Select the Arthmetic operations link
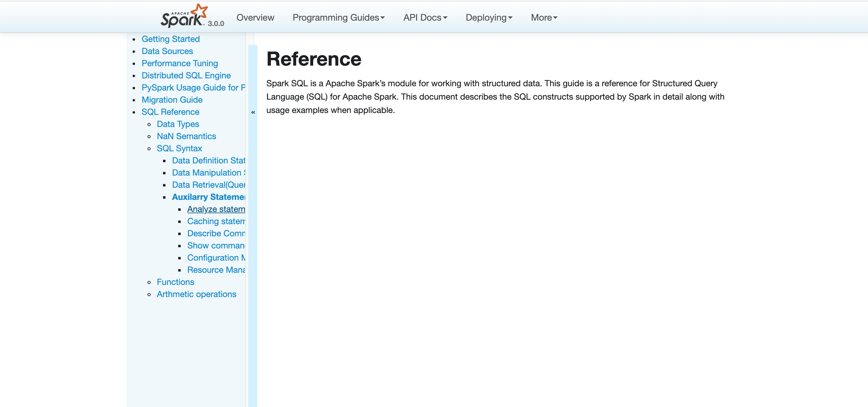Viewport: 868px width, 407px height. pyautogui.click(x=196, y=294)
